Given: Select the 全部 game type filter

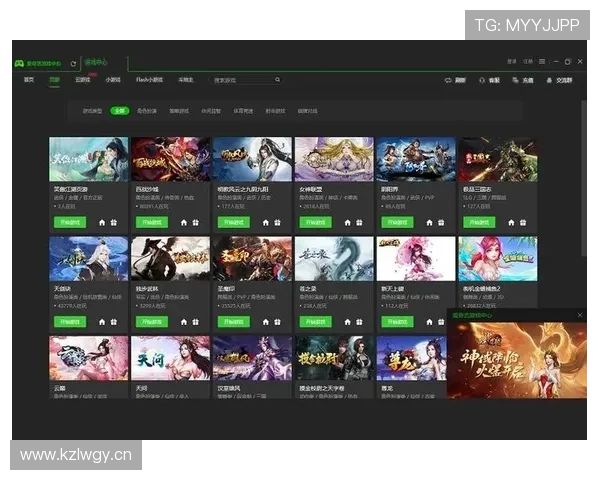Looking at the screenshot, I should tap(120, 111).
